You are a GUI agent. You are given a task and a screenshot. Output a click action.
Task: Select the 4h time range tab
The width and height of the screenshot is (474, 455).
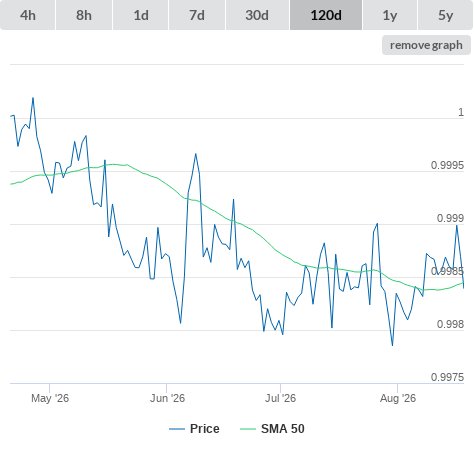[28, 15]
